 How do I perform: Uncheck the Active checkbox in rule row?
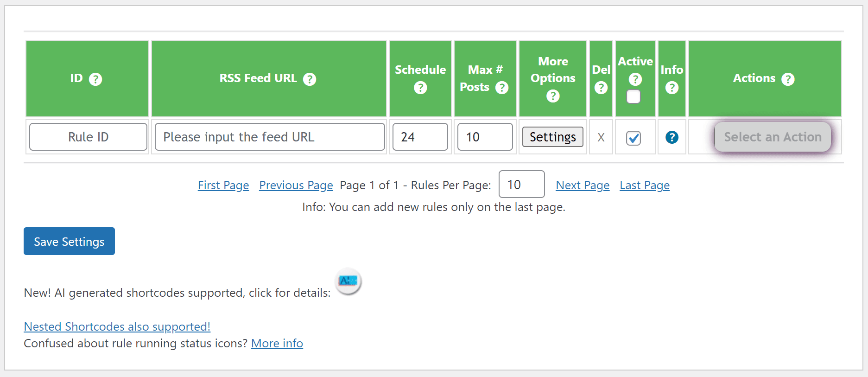[x=634, y=138]
